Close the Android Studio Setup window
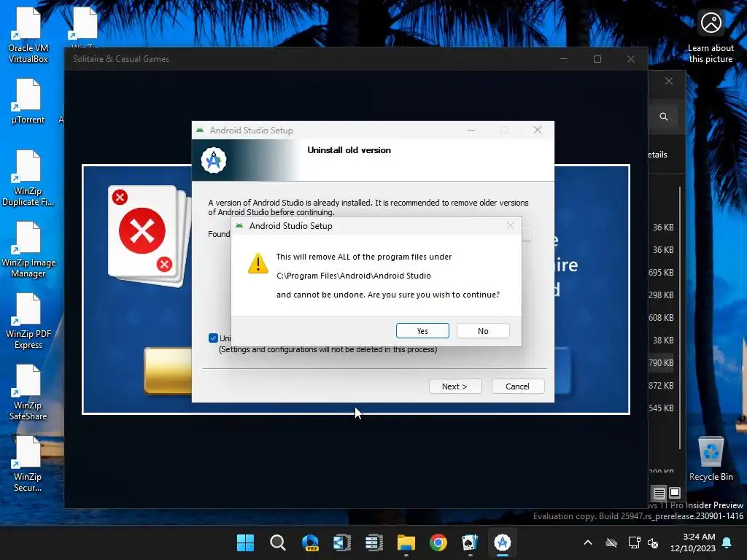 coord(538,130)
